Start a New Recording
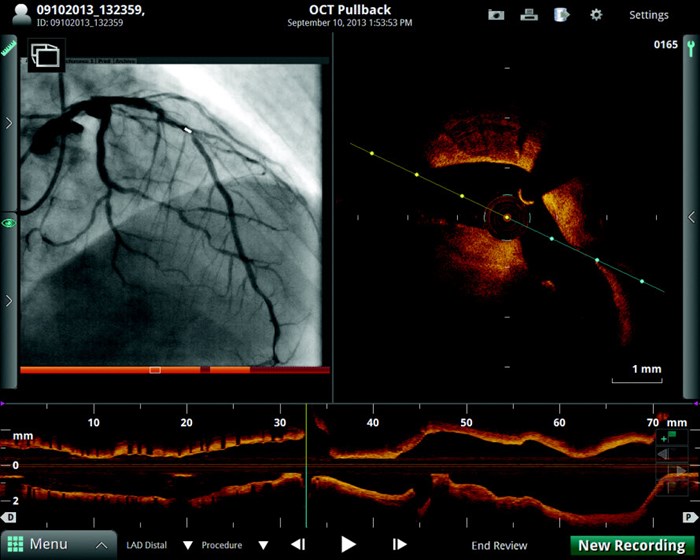 tap(632, 545)
